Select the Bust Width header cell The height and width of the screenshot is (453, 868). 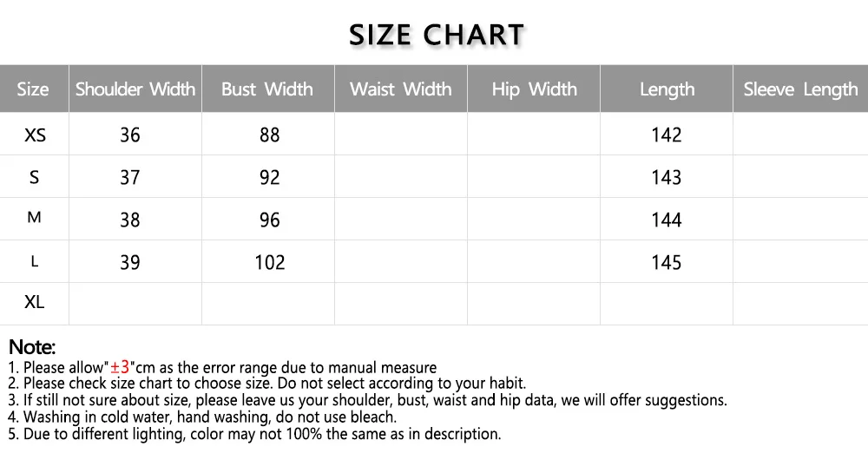tap(268, 89)
